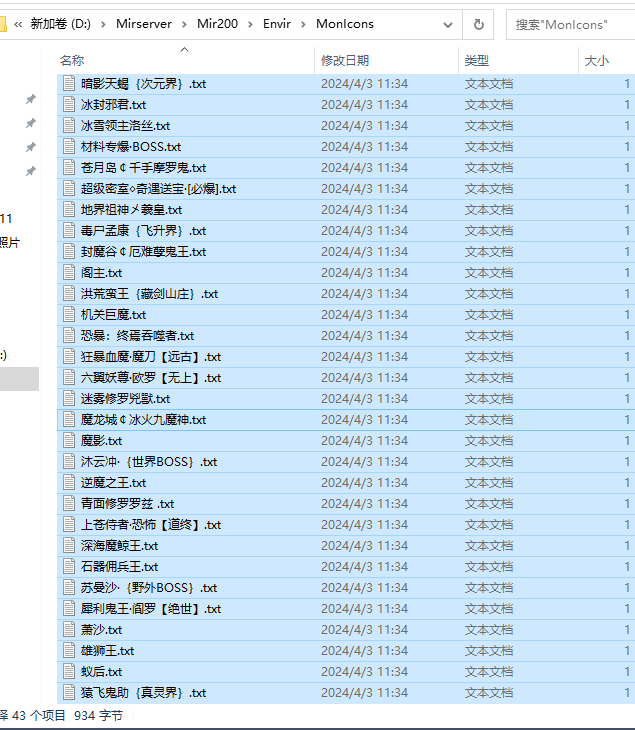
Task: Select file name 猿飞鬼助｛真灵界｝.txt
Action: tap(143, 693)
